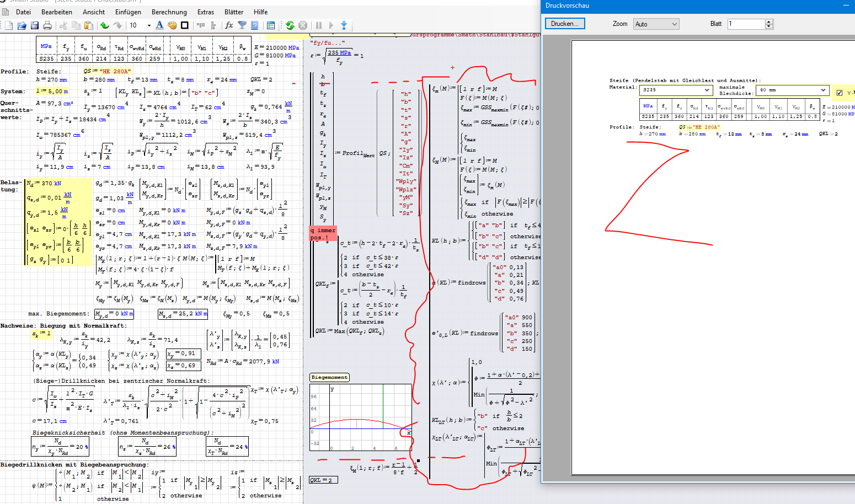This screenshot has width=855, height=504.
Task: Click the paste clipboard icon
Action: [x=89, y=25]
